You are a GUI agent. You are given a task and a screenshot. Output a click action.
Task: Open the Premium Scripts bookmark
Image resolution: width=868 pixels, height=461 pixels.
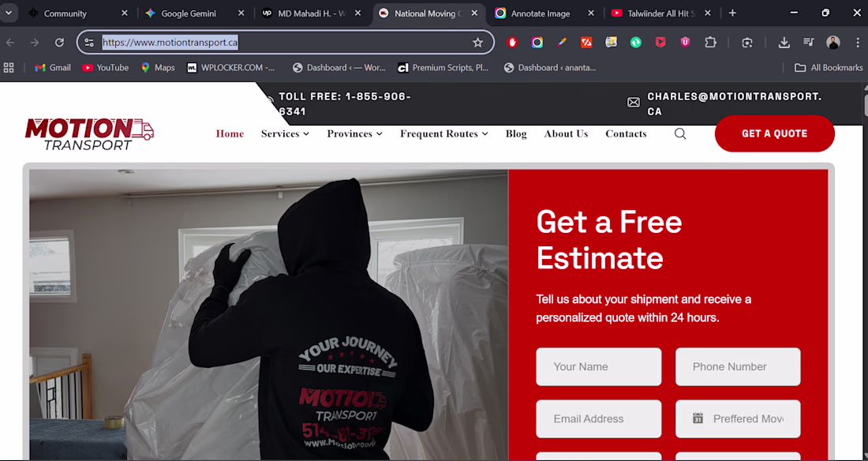[443, 68]
